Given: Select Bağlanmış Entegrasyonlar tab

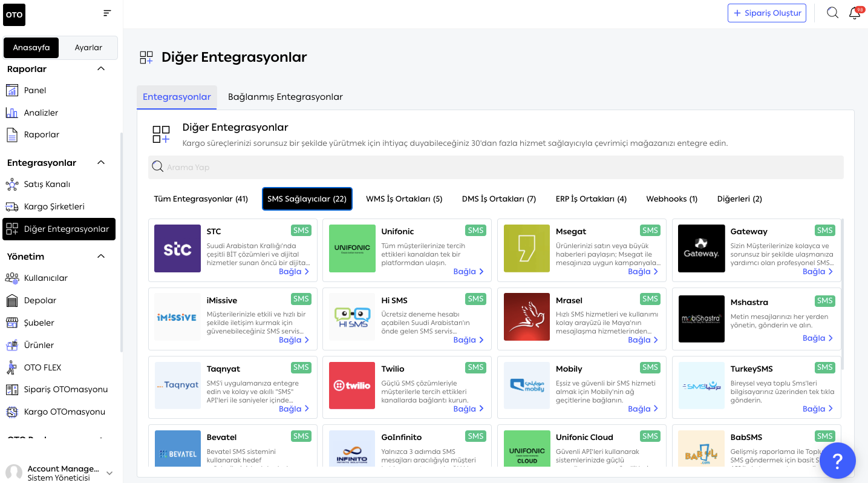Looking at the screenshot, I should (286, 97).
